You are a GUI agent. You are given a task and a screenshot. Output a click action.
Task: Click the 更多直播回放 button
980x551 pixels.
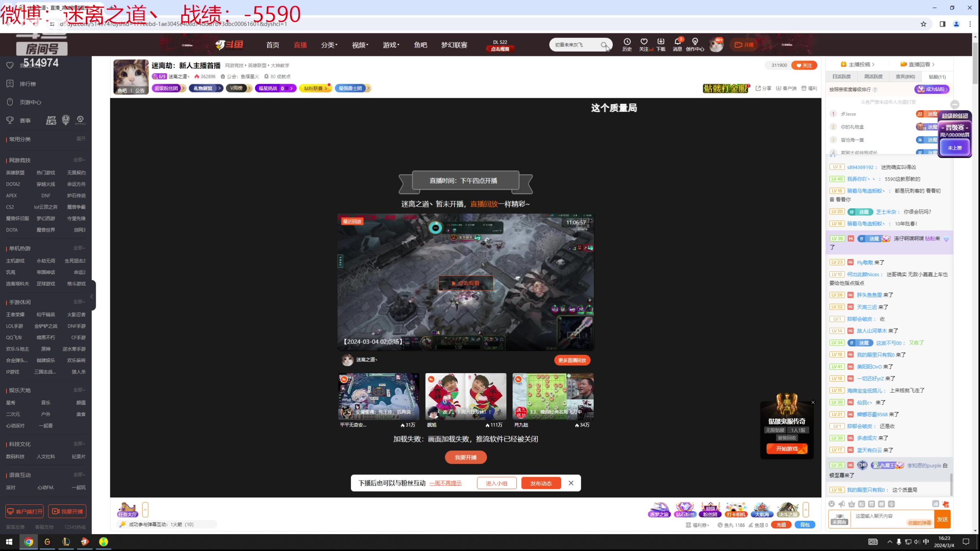(572, 360)
